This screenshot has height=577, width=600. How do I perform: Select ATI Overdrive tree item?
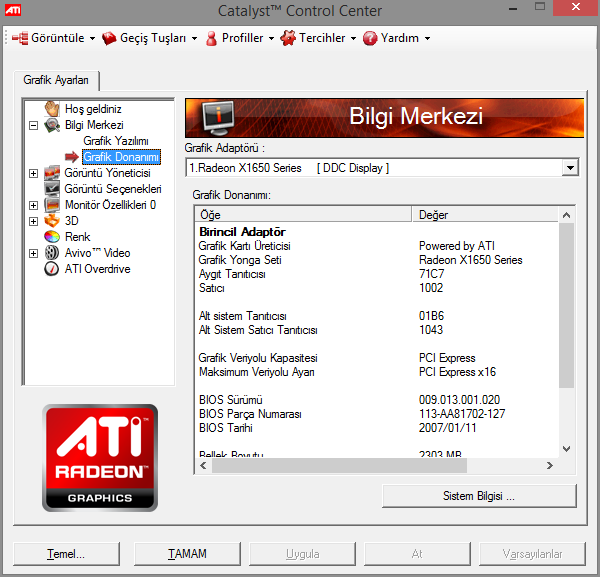[98, 269]
